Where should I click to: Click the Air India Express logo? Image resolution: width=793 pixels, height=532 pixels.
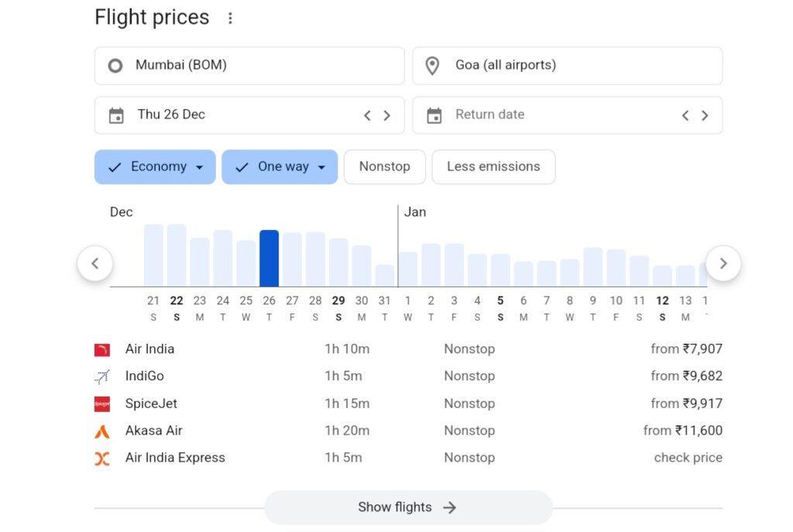(102, 458)
